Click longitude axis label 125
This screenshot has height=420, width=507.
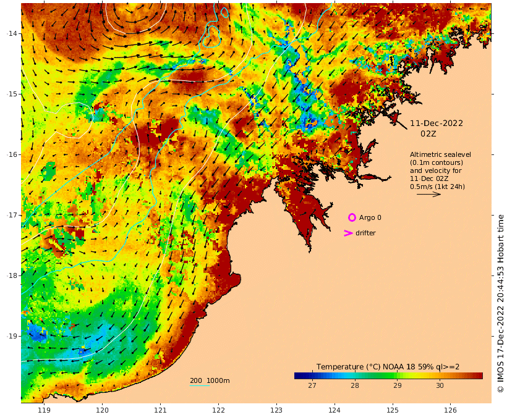pos(393,410)
